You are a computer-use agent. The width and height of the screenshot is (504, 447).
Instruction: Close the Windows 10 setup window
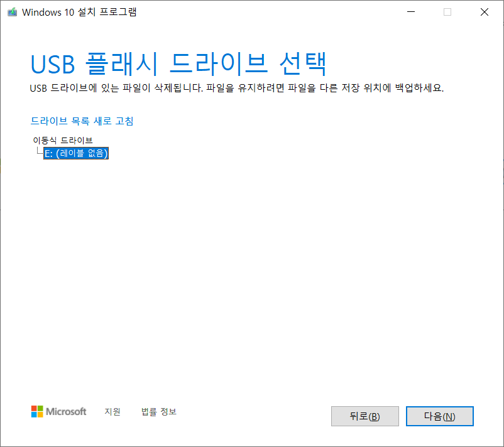point(484,12)
